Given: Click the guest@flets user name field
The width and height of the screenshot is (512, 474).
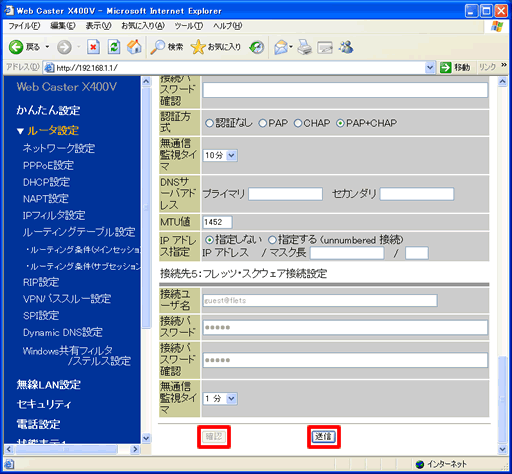Looking at the screenshot, I should [320, 301].
